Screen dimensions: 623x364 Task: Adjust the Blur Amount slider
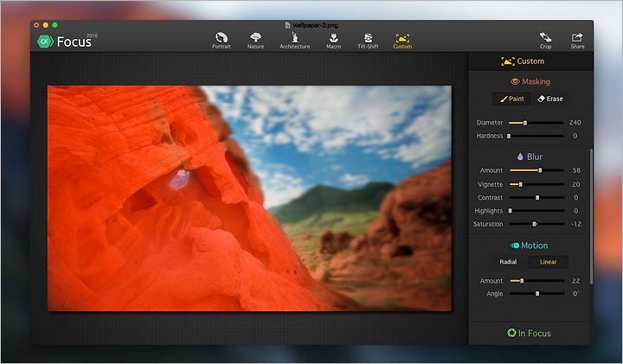pyautogui.click(x=536, y=170)
